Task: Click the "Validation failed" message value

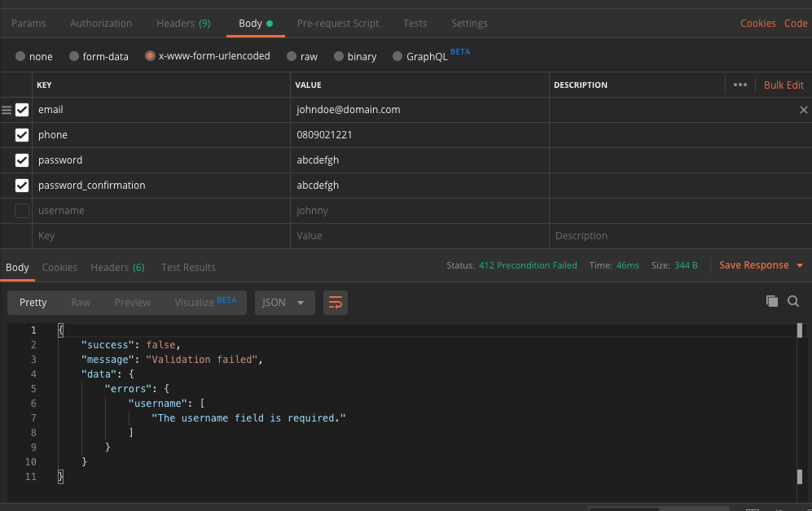Action: 202,360
